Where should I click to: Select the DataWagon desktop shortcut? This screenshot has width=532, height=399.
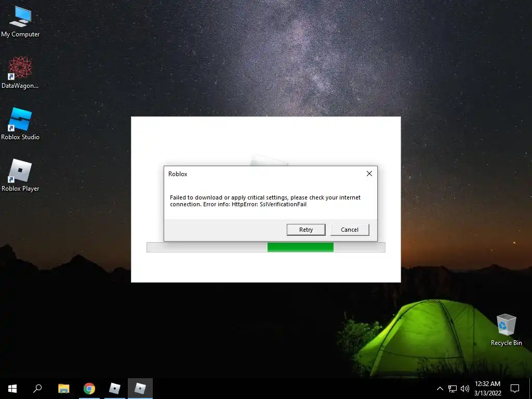tap(20, 73)
